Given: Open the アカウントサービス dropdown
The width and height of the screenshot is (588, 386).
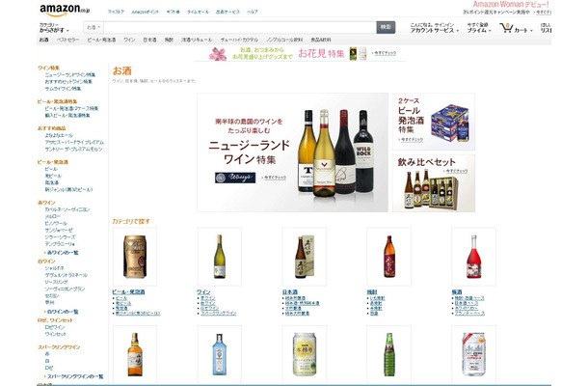Looking at the screenshot, I should point(434,28).
